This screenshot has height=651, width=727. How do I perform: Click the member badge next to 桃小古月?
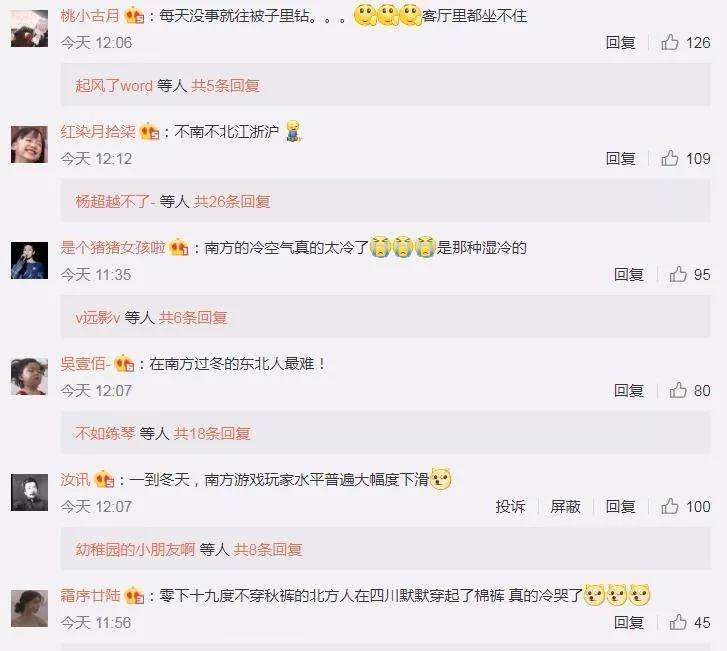click(134, 16)
